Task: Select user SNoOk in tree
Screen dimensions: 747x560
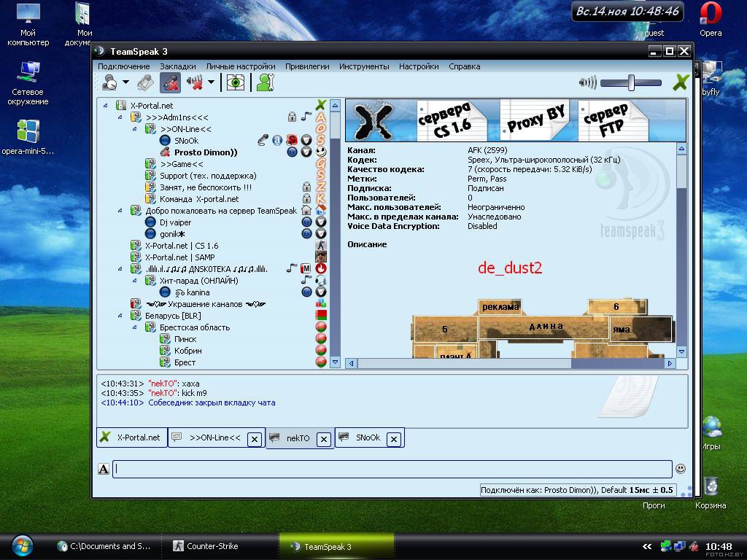Action: 186,141
